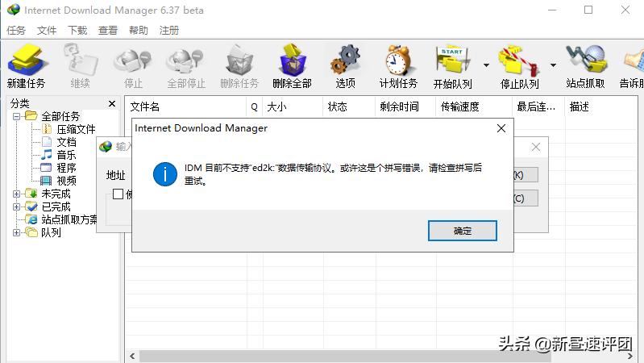
Task: Click partially hidden (K) button behind dialog
Action: pos(526,175)
